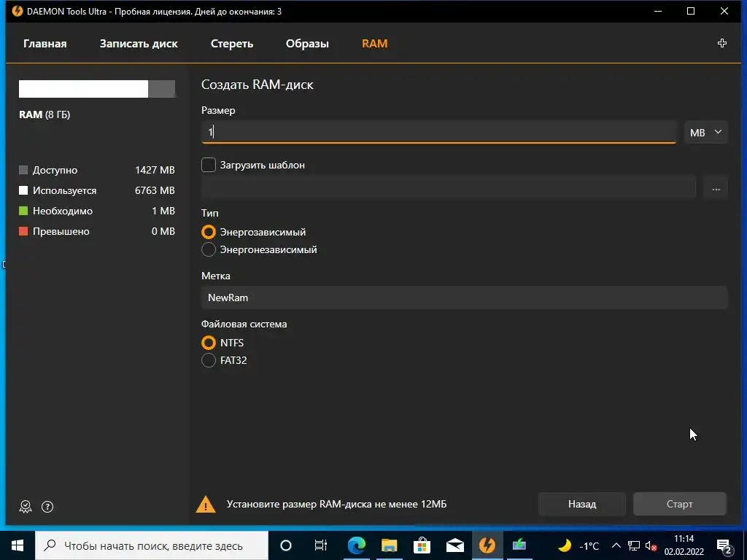
Task: Open the Mail app from taskbar
Action: (455, 545)
